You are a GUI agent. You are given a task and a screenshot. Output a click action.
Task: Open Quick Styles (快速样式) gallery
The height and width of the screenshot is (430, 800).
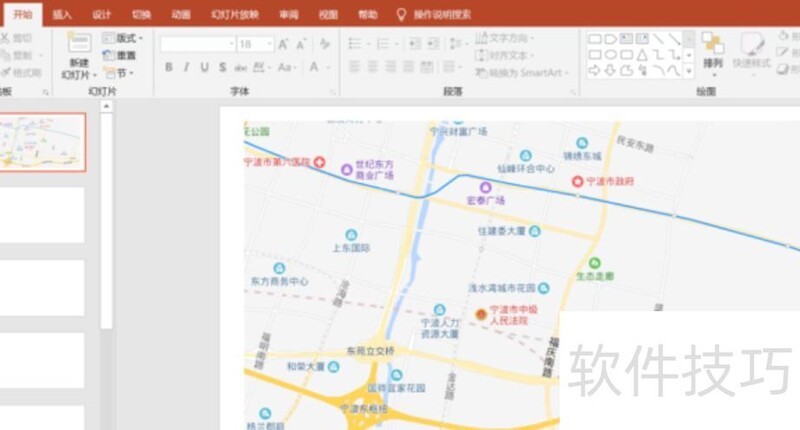point(752,54)
